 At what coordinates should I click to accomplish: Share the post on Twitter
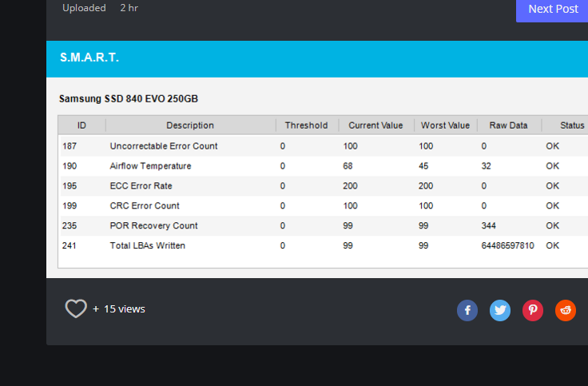click(x=500, y=310)
